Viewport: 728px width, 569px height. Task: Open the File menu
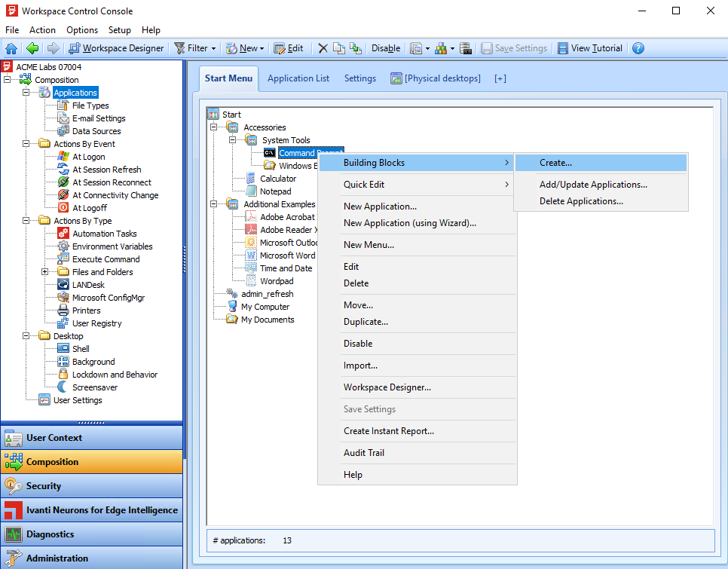[x=12, y=30]
